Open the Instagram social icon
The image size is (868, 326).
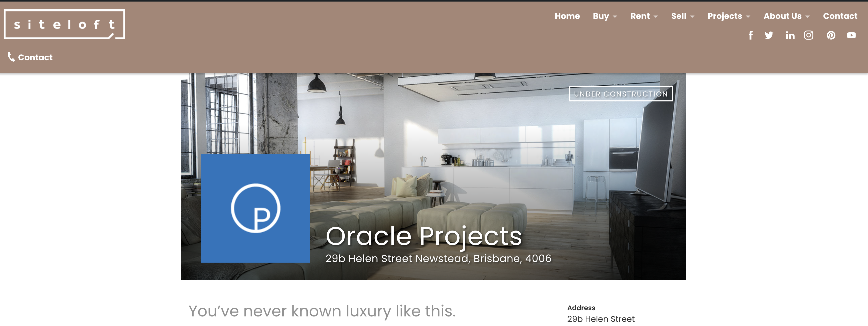coord(809,35)
